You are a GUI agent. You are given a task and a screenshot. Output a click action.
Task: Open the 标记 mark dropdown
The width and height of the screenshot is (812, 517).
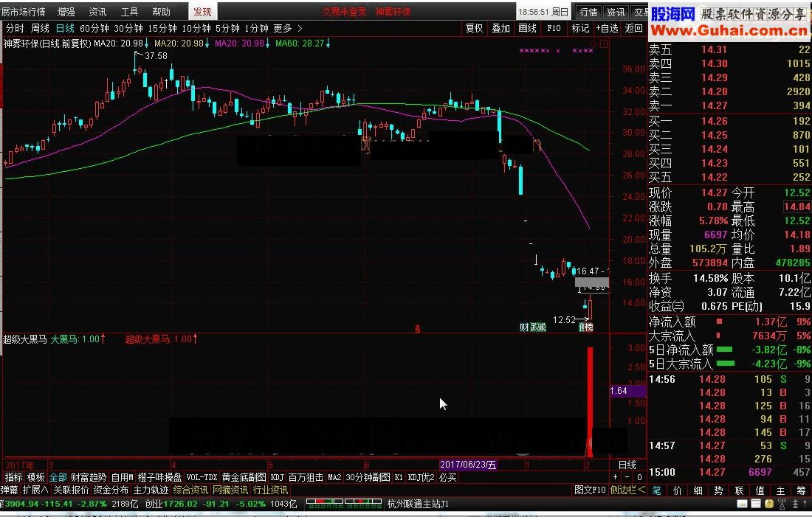pos(580,29)
